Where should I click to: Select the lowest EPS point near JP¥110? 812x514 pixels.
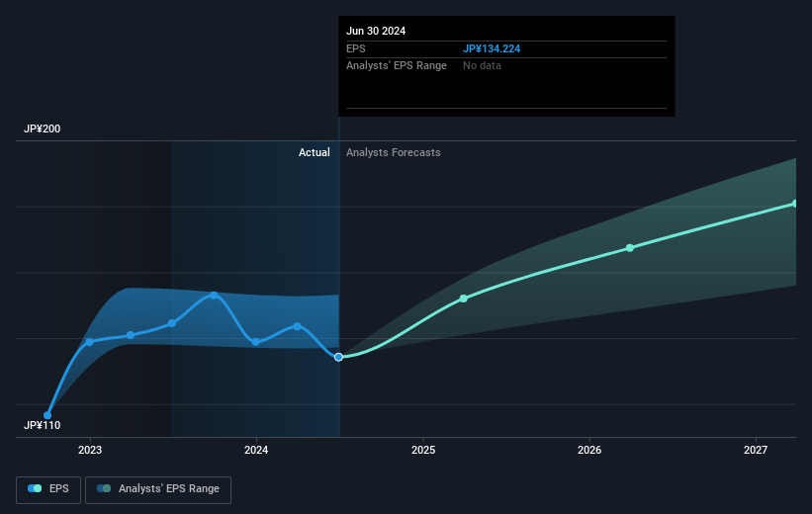pyautogui.click(x=47, y=415)
